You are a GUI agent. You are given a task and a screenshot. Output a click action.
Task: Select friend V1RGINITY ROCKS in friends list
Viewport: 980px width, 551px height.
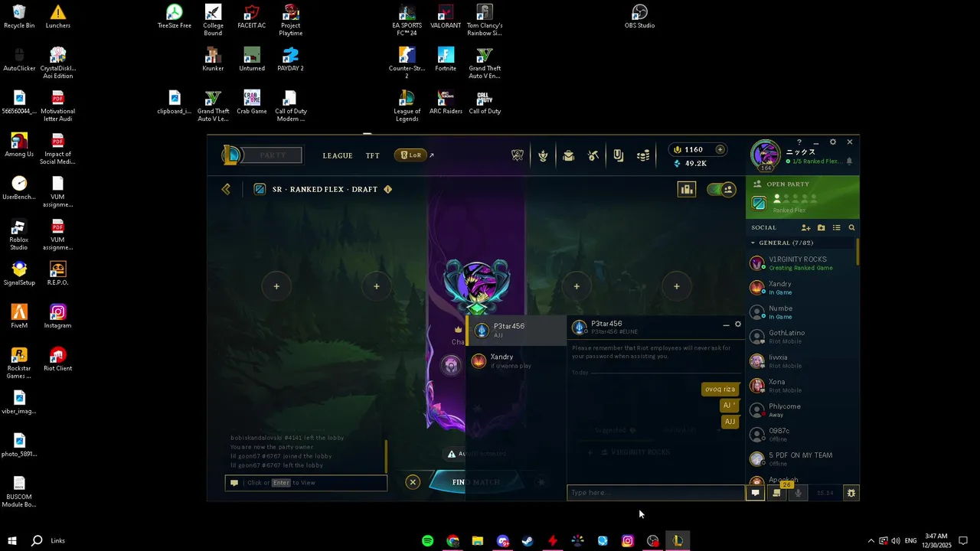[x=801, y=263]
